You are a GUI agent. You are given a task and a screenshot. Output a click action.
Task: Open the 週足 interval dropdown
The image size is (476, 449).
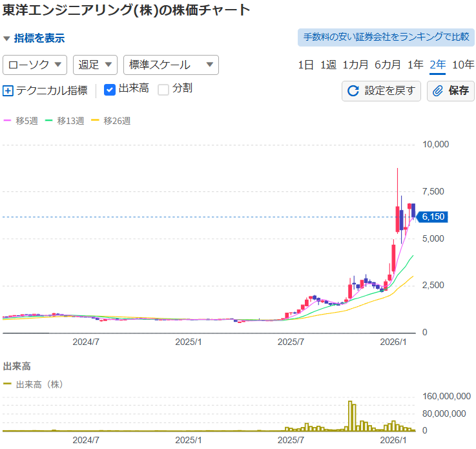[x=95, y=65]
